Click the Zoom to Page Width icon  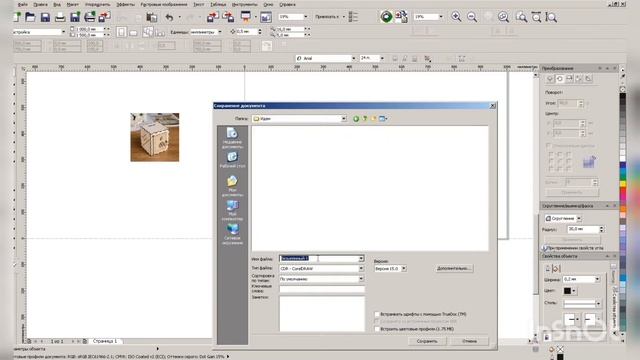point(536,17)
